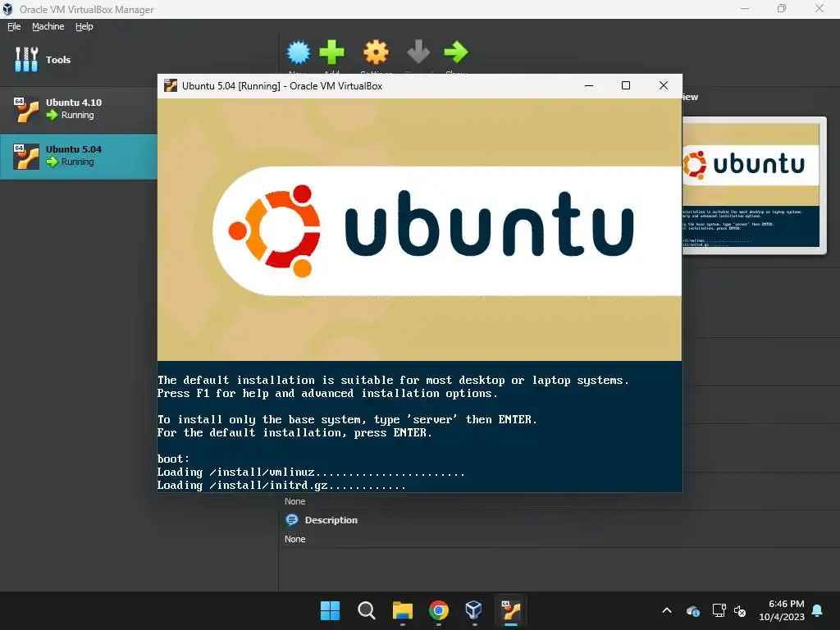
Task: Click the New machine starburst icon
Action: [x=299, y=52]
